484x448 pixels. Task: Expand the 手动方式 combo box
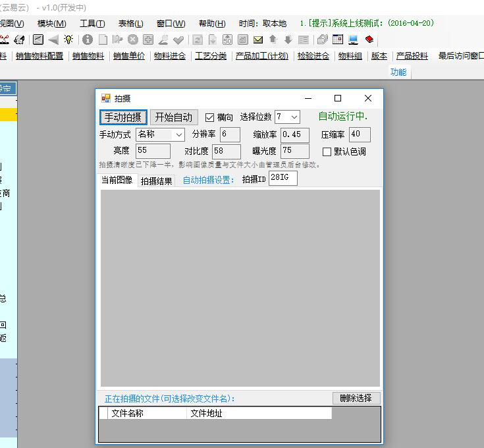point(161,134)
